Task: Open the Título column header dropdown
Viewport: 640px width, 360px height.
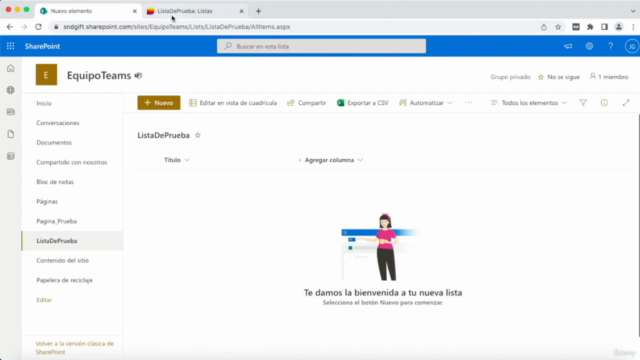Action: [x=177, y=160]
